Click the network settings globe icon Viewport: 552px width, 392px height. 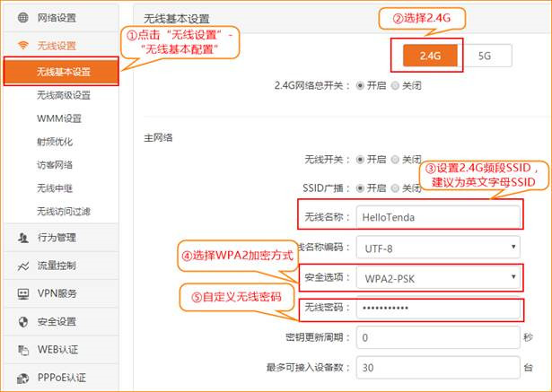point(22,18)
